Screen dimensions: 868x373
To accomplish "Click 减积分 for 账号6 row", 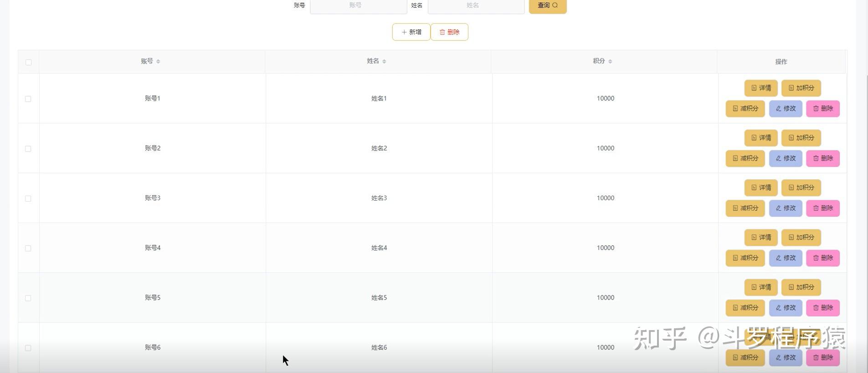I will 745,357.
